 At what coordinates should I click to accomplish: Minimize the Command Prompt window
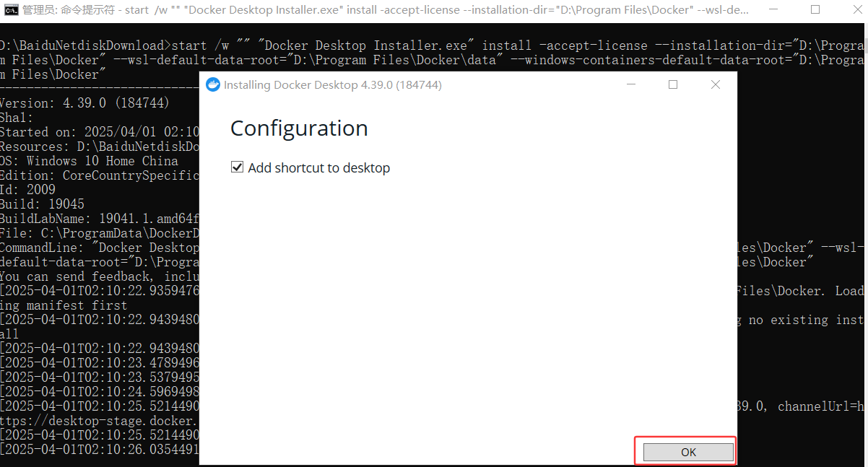pos(773,10)
